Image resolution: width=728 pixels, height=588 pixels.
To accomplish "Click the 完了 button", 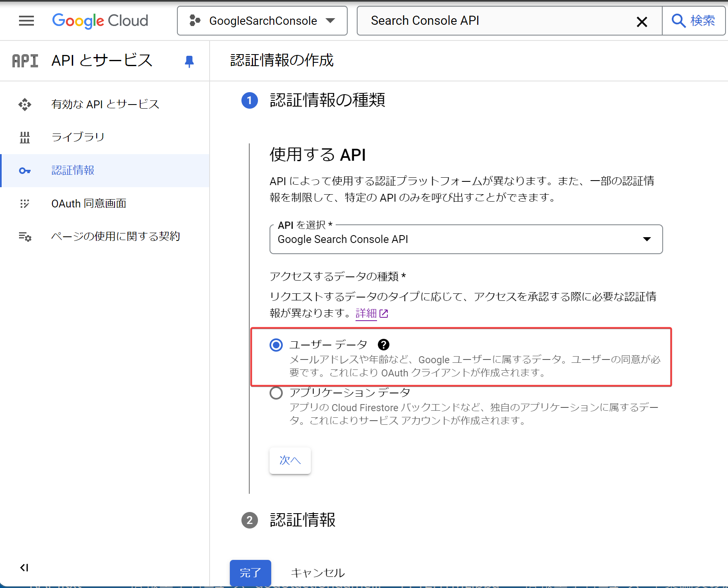I will [251, 573].
